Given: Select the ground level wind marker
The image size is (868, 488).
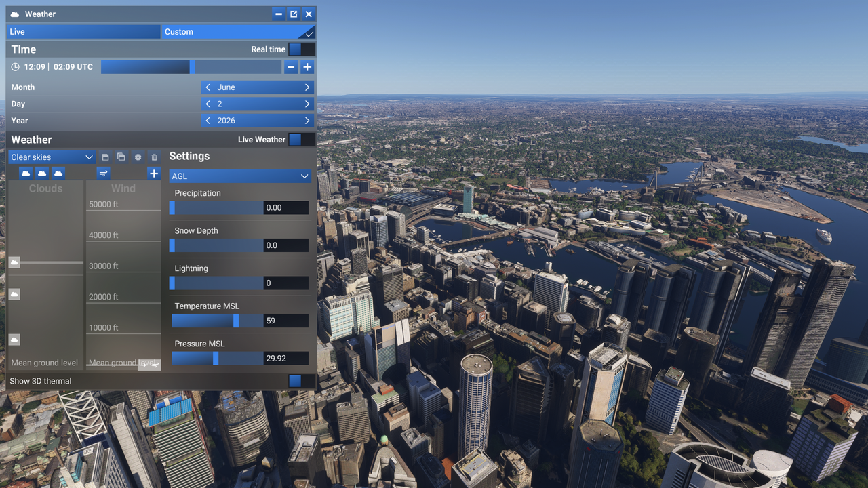Looking at the screenshot, I should 149,365.
